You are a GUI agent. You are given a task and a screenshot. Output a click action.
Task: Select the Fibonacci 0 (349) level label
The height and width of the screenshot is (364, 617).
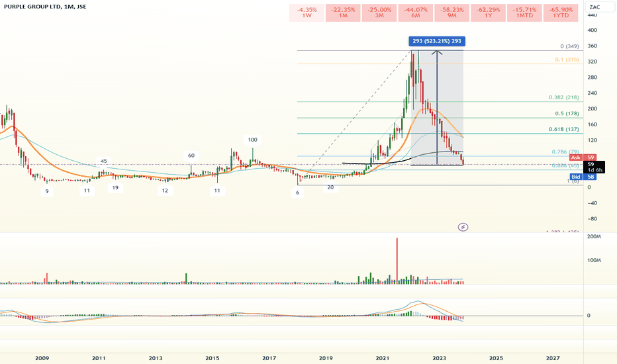point(569,46)
